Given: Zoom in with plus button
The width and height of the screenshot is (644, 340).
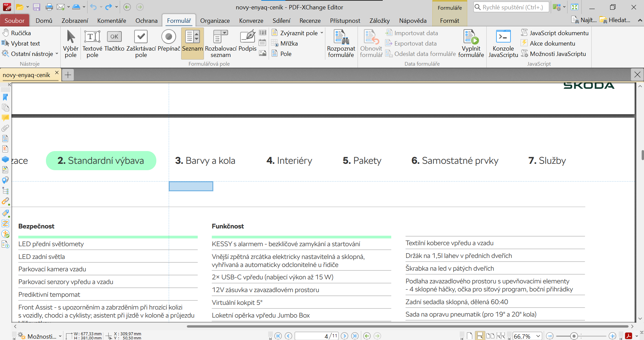Looking at the screenshot, I should pyautogui.click(x=612, y=336).
